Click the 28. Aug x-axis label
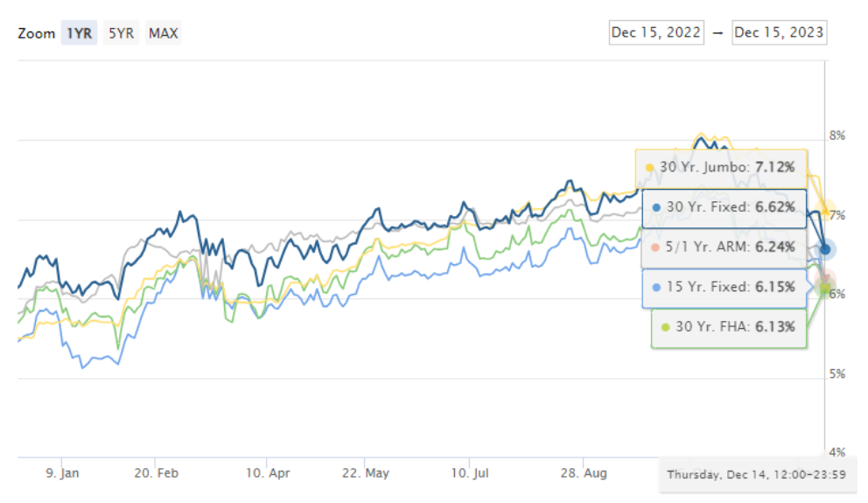The width and height of the screenshot is (868, 503). 584,473
